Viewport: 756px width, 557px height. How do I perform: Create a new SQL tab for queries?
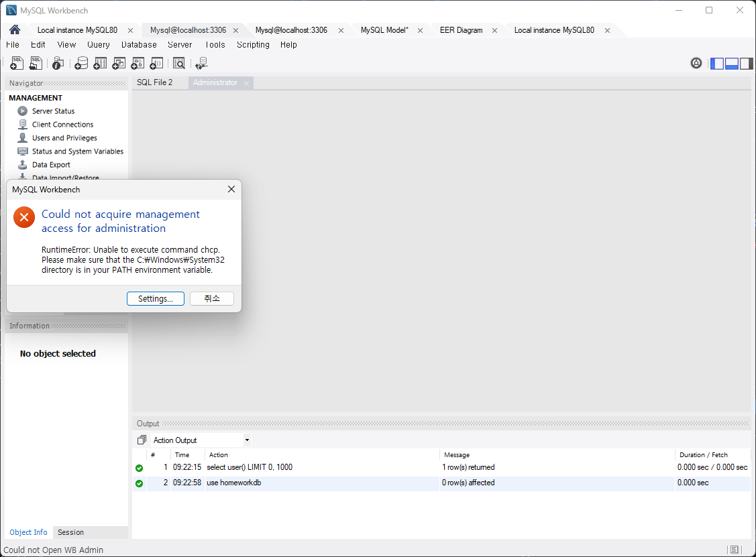(17, 63)
